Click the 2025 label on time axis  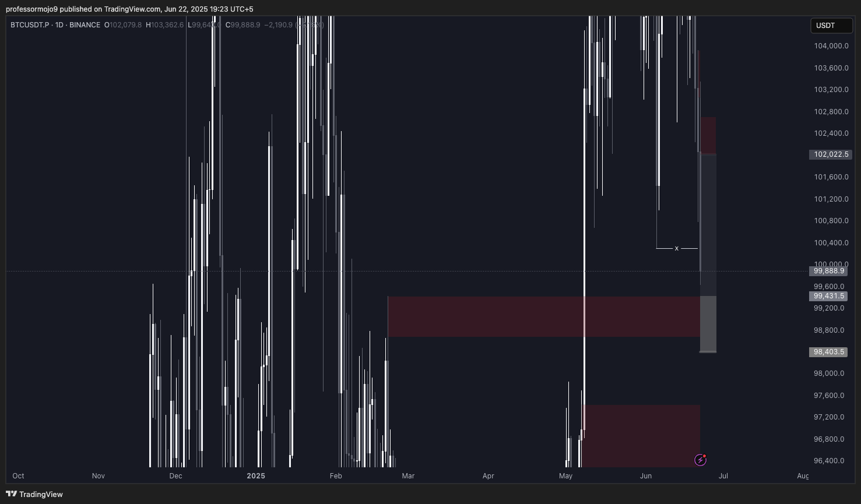(256, 476)
